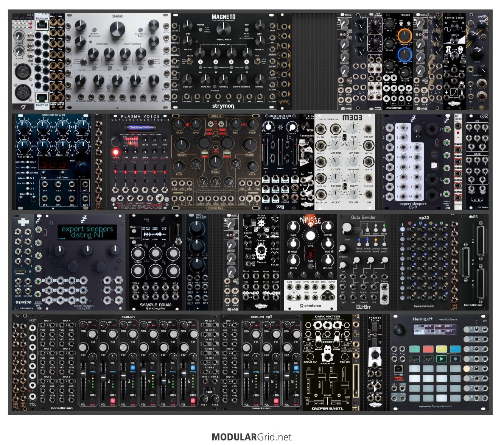Click the Vhikk X WARP knob

click(179, 124)
